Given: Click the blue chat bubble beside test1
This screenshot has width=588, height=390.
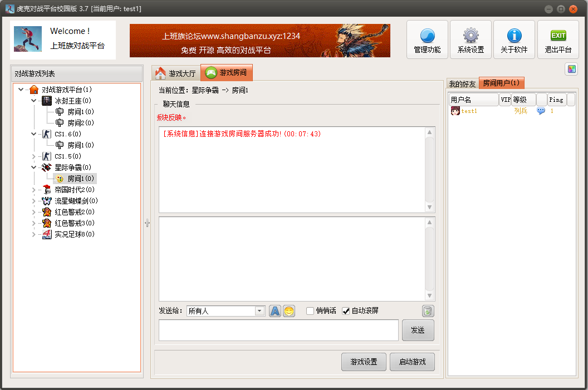Looking at the screenshot, I should pos(540,111).
